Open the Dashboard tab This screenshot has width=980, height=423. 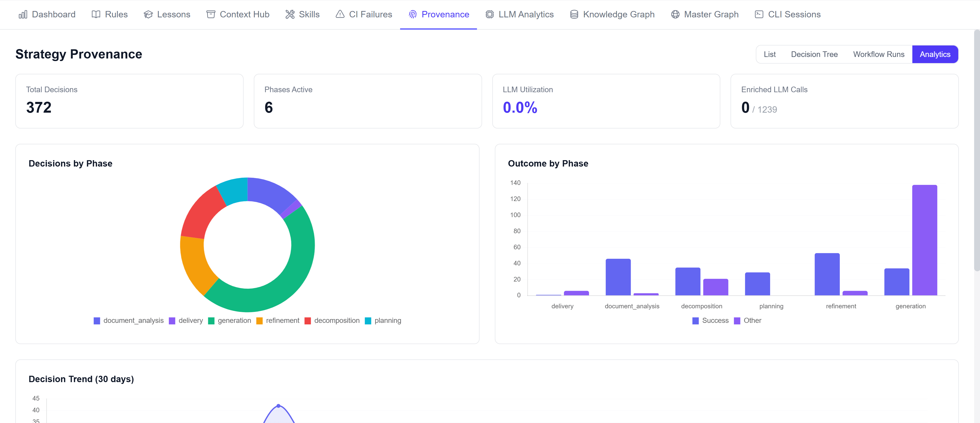click(47, 15)
